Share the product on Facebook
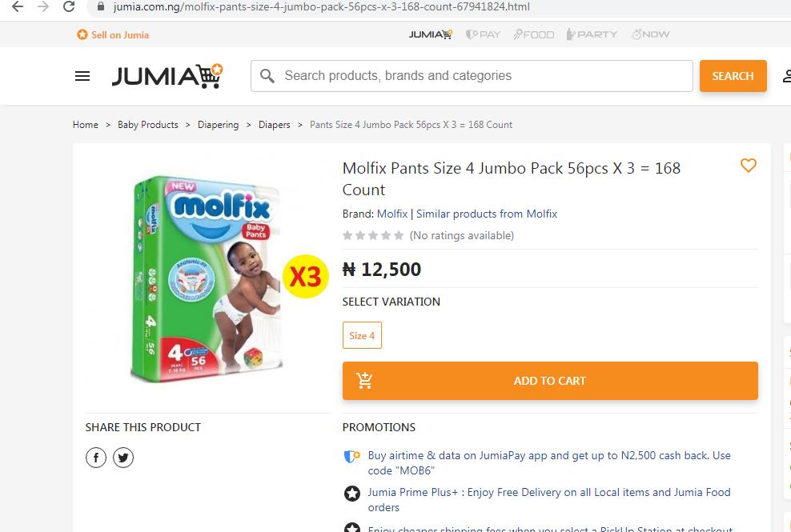The width and height of the screenshot is (791, 532). coord(96,458)
